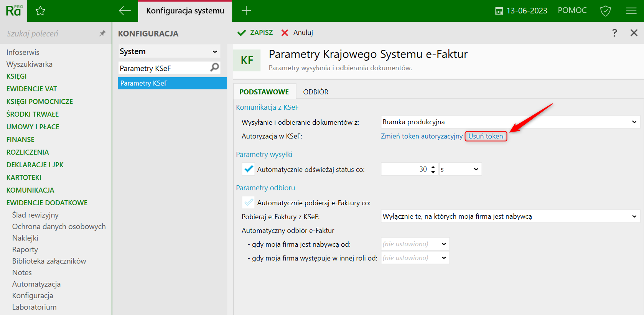The image size is (644, 315).
Task: Pin the command search panel
Action: [x=102, y=33]
